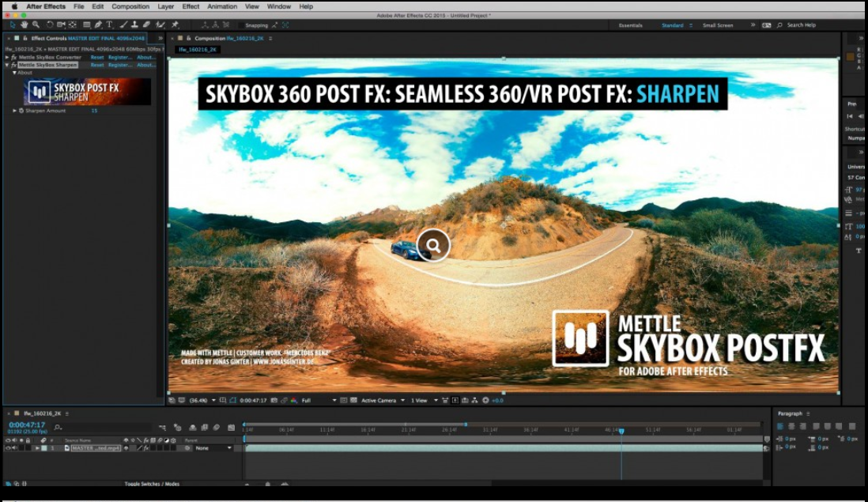
Task: Open the Layer menu
Action: pos(165,6)
